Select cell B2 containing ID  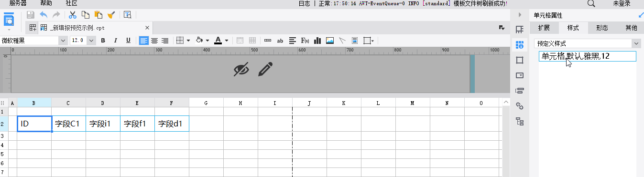(x=34, y=123)
